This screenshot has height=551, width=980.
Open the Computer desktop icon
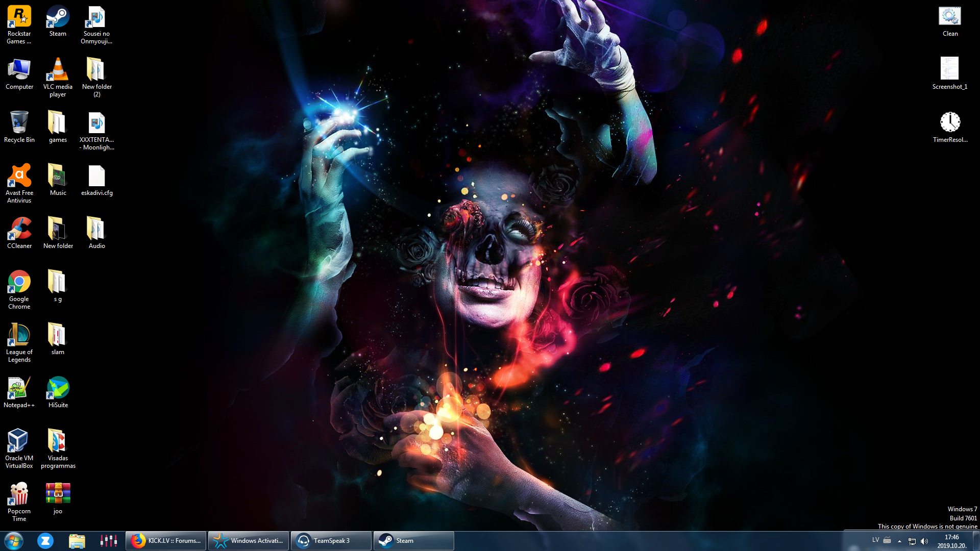pyautogui.click(x=19, y=74)
